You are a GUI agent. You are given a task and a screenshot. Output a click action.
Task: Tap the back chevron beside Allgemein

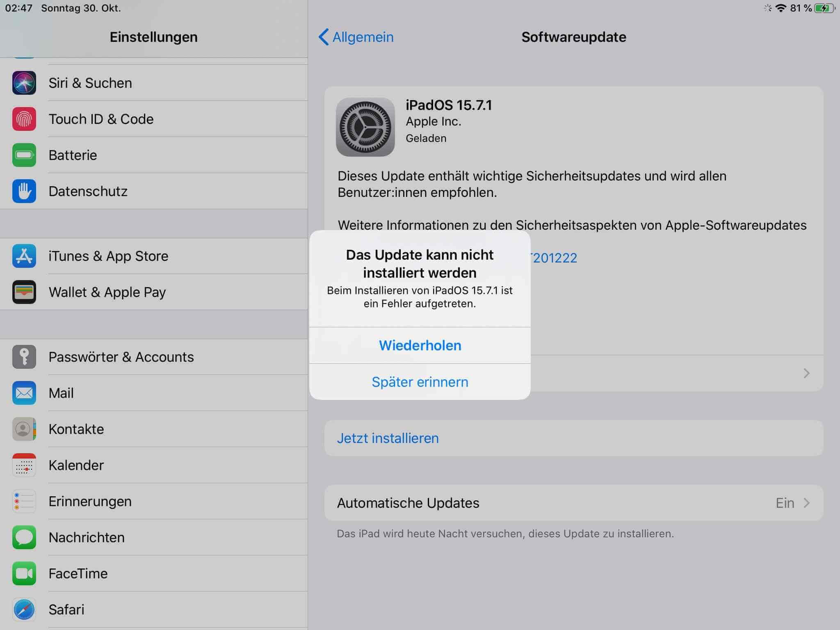(x=324, y=37)
